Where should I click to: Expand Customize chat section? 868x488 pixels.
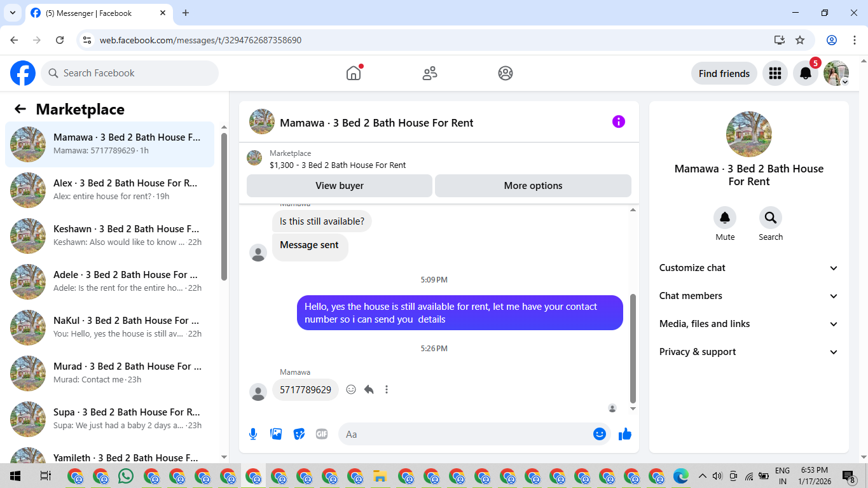(749, 268)
